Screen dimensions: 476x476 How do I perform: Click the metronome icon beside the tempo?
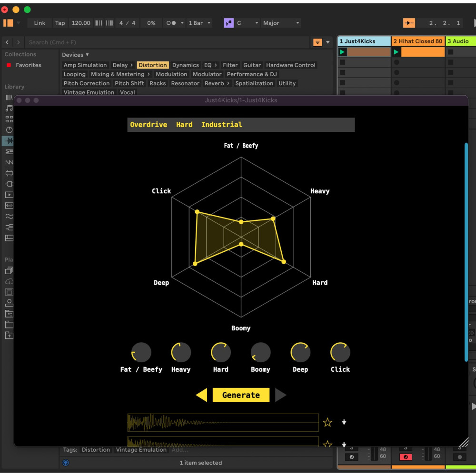pyautogui.click(x=171, y=23)
